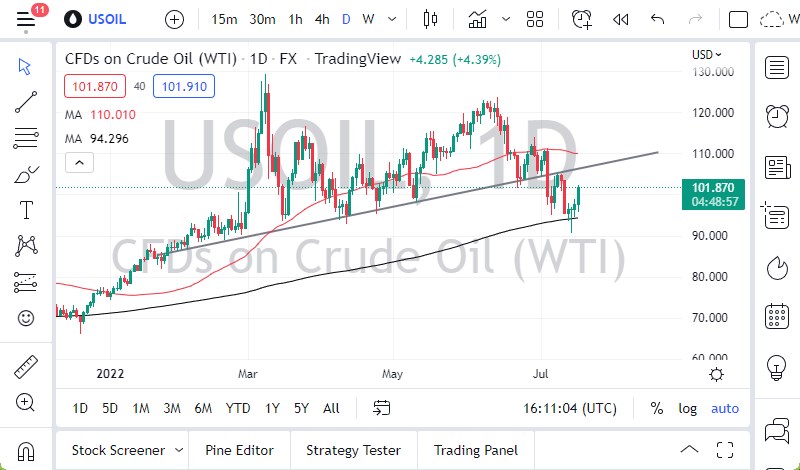This screenshot has width=800, height=470.
Task: Open the USD currency dropdown
Action: [x=706, y=55]
